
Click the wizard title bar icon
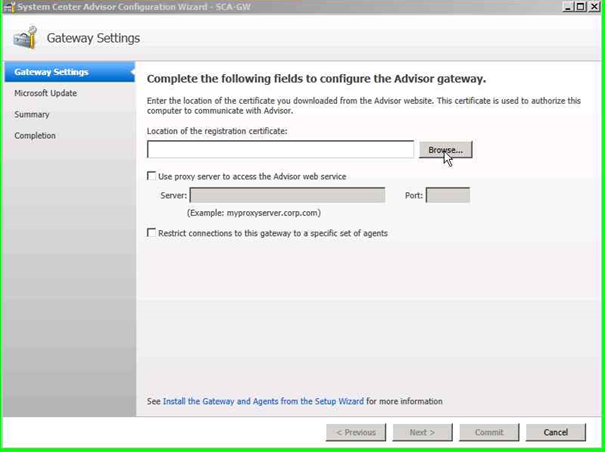9,6
